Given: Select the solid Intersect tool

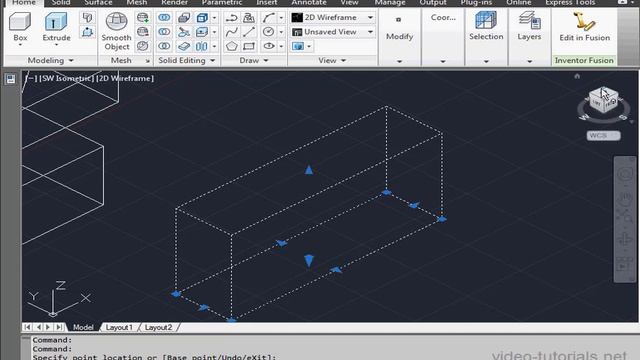Looking at the screenshot, I should 164,46.
